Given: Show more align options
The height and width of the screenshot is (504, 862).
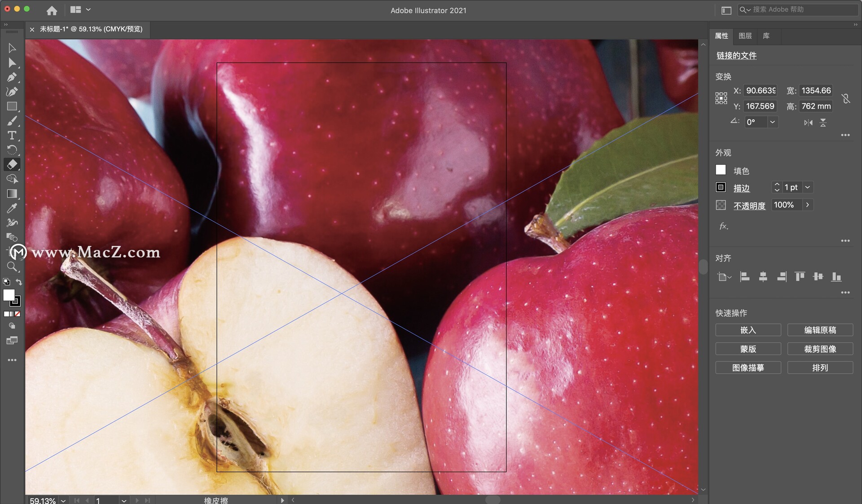Looking at the screenshot, I should tap(845, 293).
